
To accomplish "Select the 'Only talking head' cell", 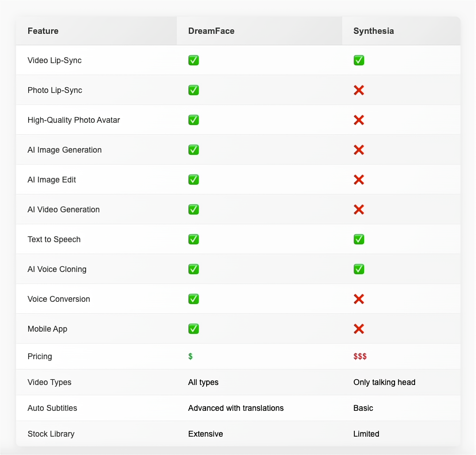I will pos(385,382).
